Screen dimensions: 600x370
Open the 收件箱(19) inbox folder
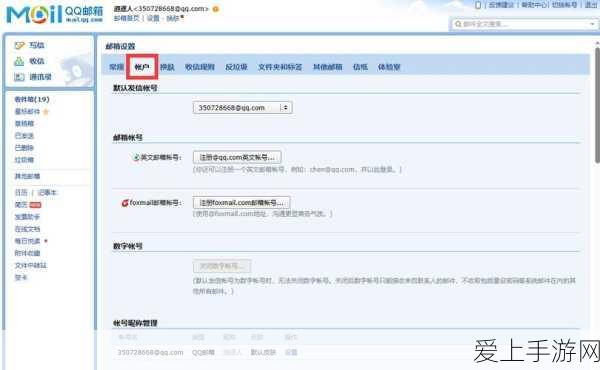(x=32, y=99)
